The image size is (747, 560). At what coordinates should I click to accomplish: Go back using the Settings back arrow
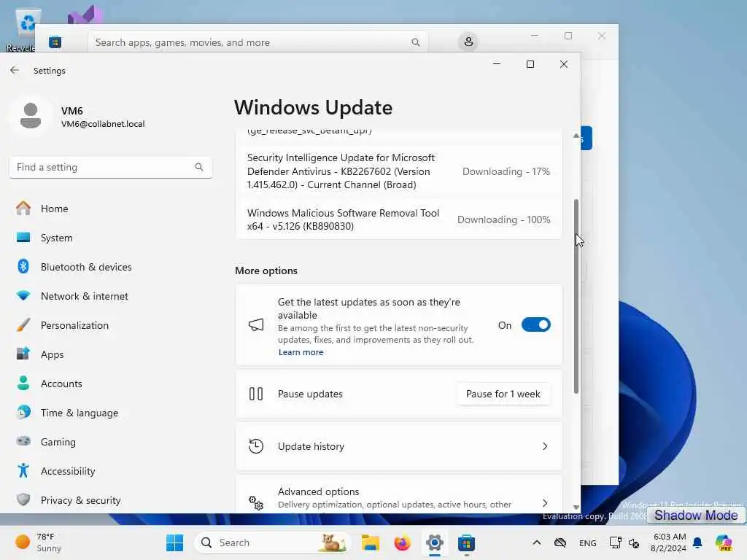coord(15,71)
